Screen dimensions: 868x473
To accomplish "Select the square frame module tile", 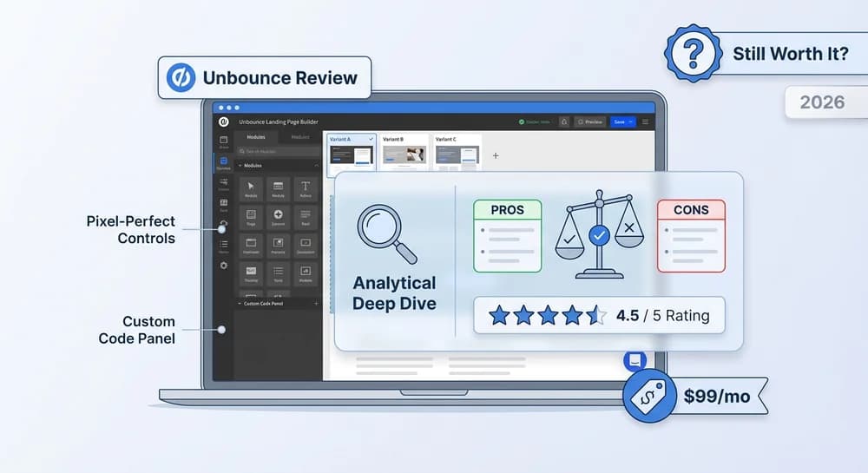I will click(x=251, y=217).
